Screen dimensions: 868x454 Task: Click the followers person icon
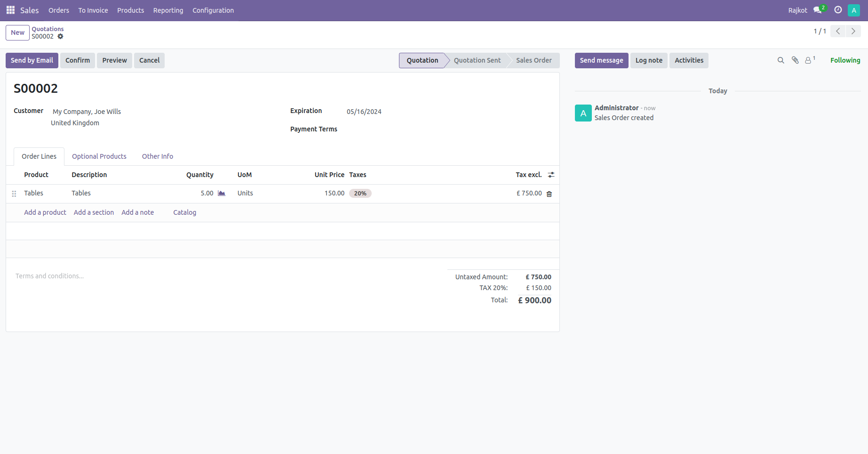click(808, 60)
